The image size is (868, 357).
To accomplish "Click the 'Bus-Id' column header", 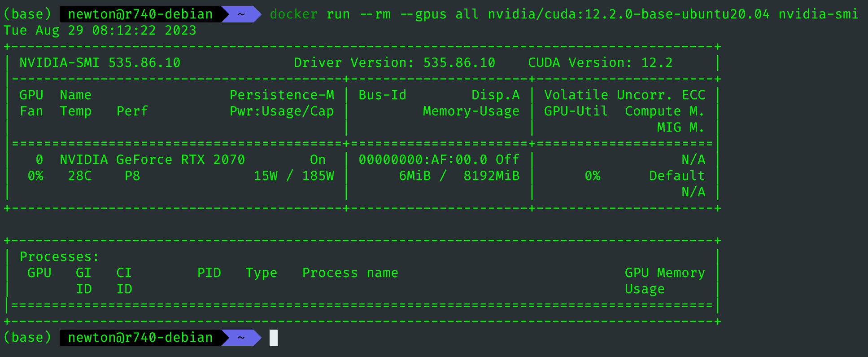I will (x=383, y=95).
